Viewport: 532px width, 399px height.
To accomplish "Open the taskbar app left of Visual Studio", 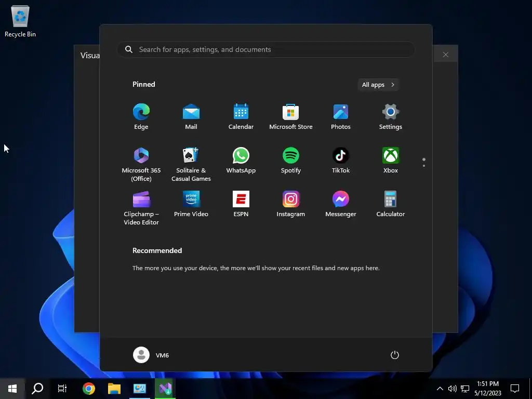I will (139, 389).
